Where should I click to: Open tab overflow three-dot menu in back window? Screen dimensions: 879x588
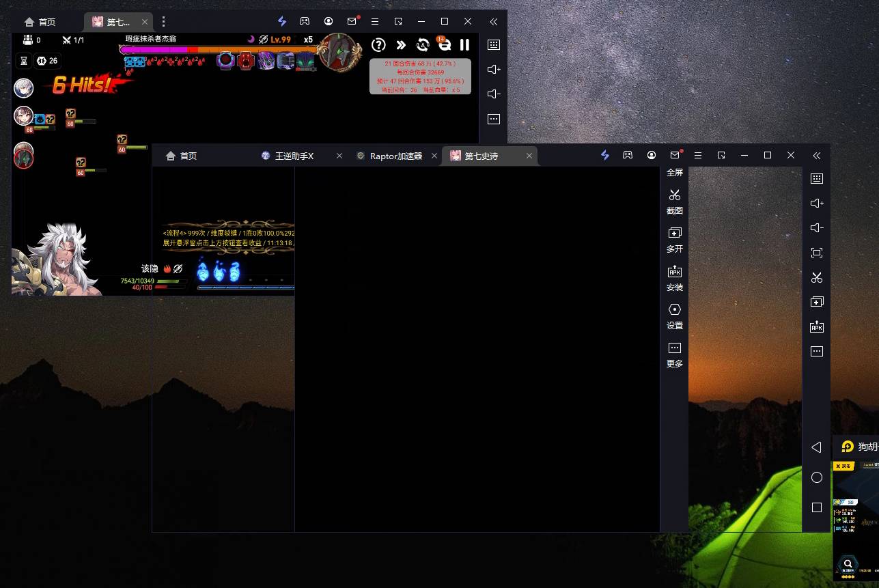tap(163, 22)
